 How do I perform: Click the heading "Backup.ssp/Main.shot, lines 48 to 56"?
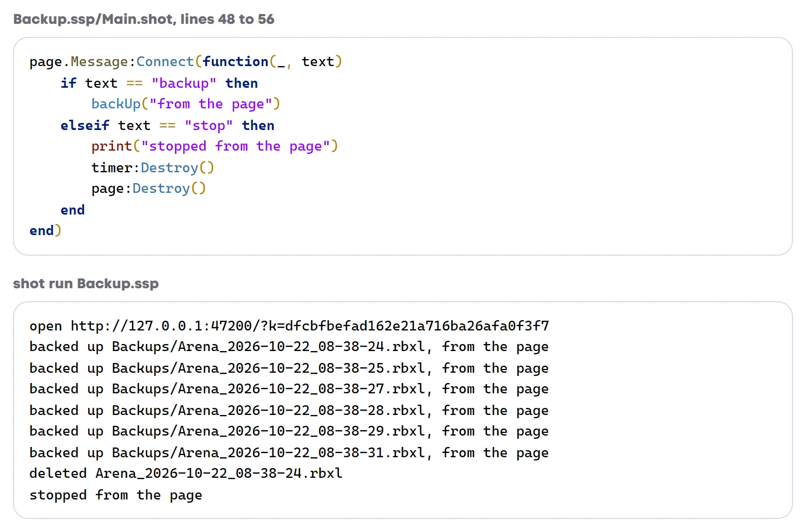pos(144,20)
